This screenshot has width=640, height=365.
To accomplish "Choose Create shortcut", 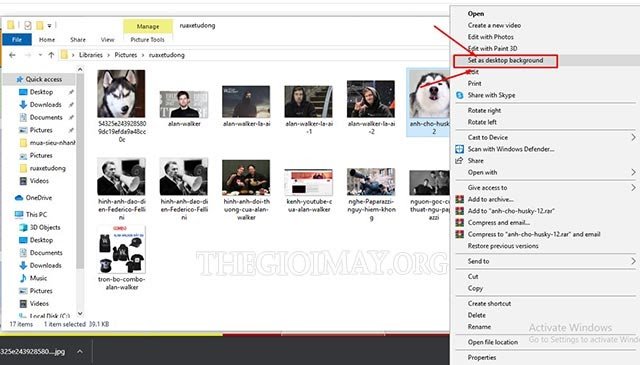I will [x=489, y=303].
